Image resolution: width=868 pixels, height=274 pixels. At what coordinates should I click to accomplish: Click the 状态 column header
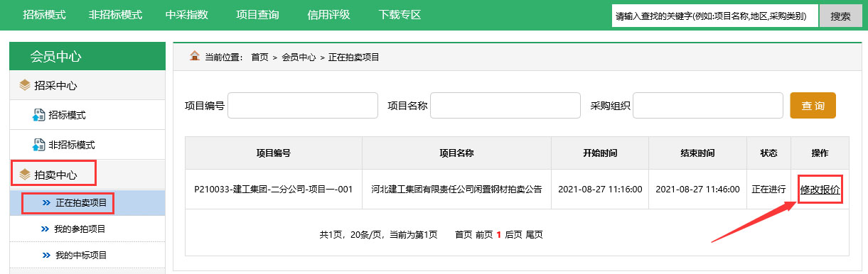coord(768,153)
